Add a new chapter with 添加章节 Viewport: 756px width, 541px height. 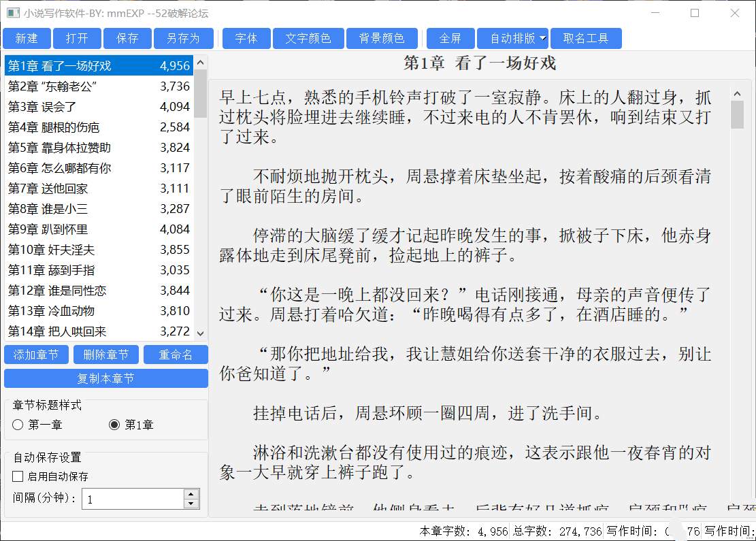pyautogui.click(x=35, y=355)
